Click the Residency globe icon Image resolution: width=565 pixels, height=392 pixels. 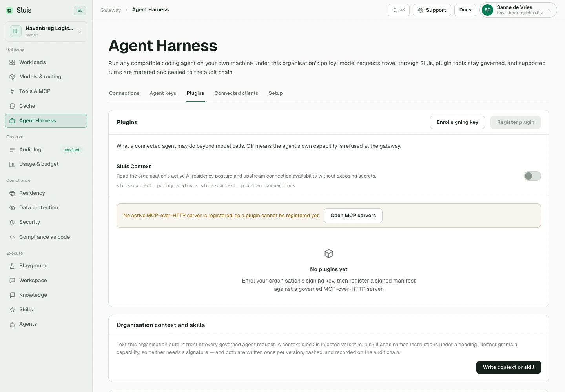tap(12, 193)
